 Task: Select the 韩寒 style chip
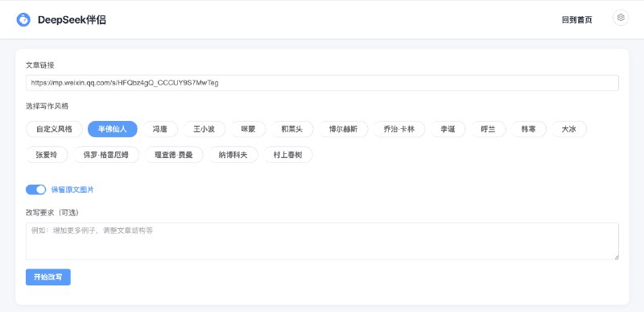[x=528, y=129]
